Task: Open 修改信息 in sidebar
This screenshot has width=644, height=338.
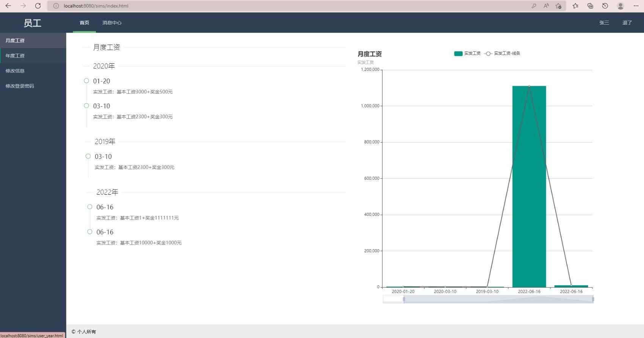Action: pos(33,71)
